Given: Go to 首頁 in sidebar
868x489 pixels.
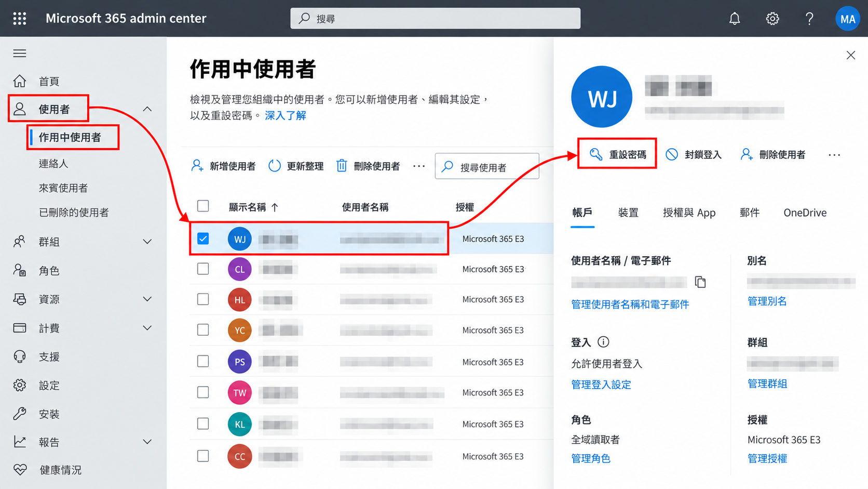Looking at the screenshot, I should [x=49, y=82].
